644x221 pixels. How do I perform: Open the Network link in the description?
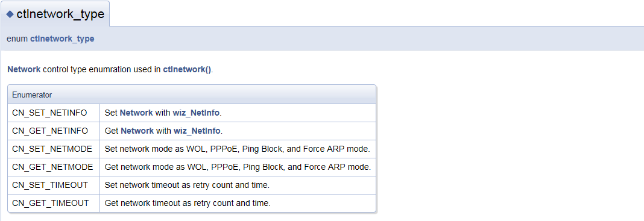tap(24, 69)
